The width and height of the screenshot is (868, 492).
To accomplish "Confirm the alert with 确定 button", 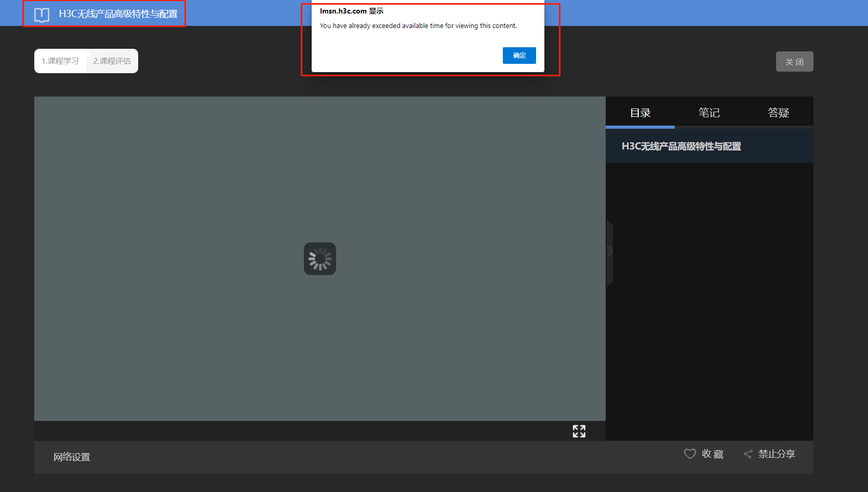I will (x=519, y=56).
